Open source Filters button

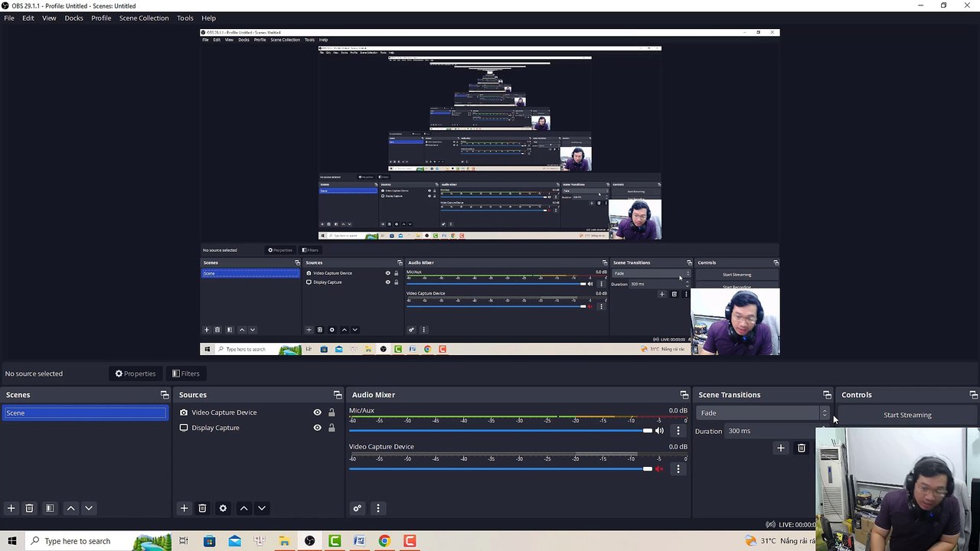click(186, 373)
